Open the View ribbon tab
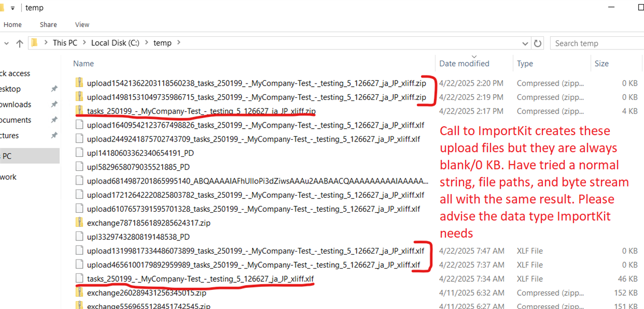This screenshot has width=644, height=309. click(x=82, y=24)
